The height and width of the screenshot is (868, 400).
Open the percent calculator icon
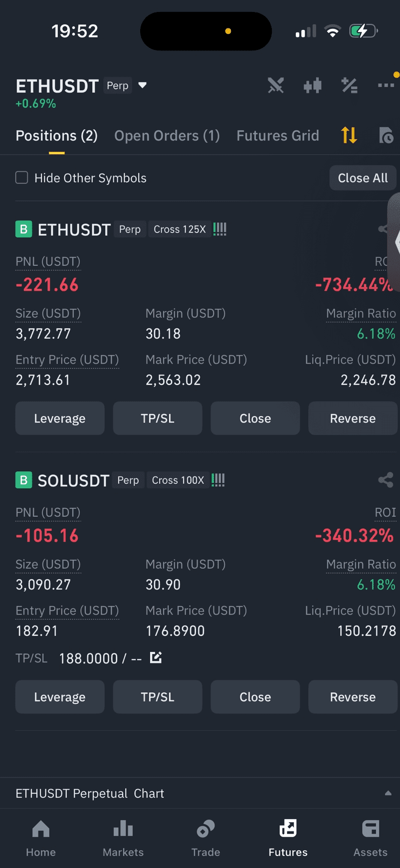coord(349,86)
